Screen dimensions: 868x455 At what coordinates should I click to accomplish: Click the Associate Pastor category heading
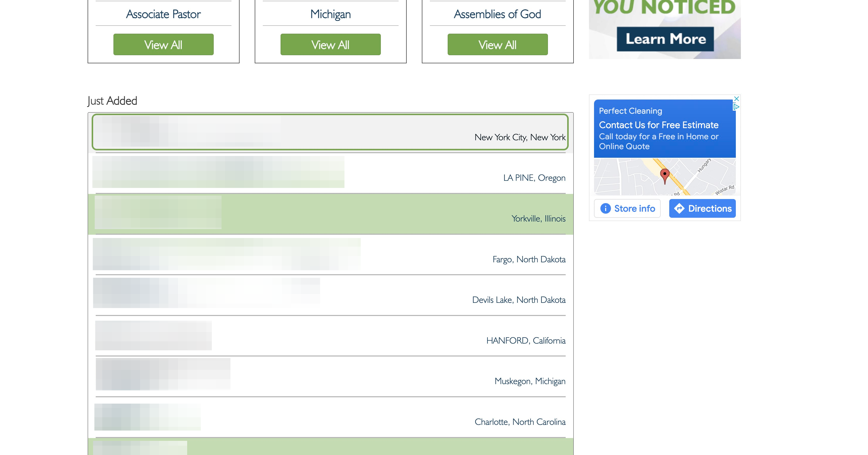coord(163,14)
